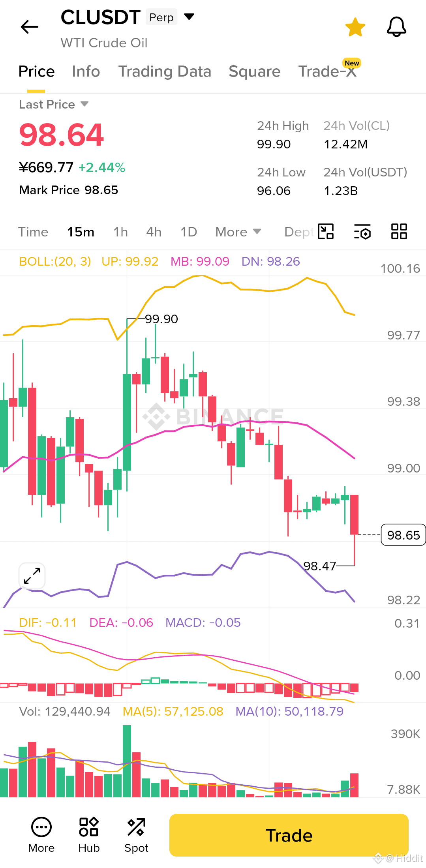Tap the picture-in-picture chart icon
The height and width of the screenshot is (868, 426).
pyautogui.click(x=326, y=231)
